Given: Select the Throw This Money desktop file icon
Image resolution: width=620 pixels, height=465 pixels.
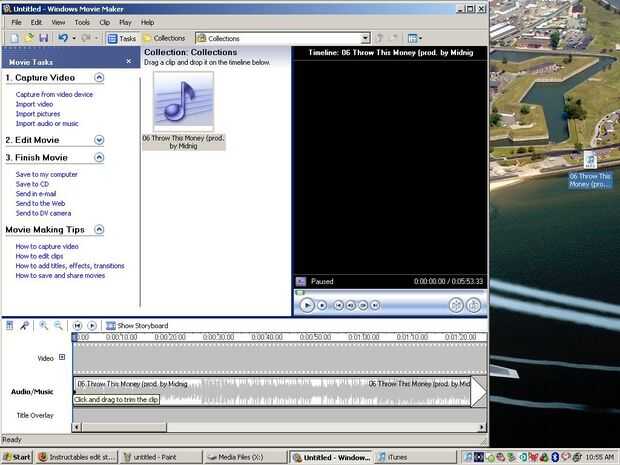Looking at the screenshot, I should 590,169.
